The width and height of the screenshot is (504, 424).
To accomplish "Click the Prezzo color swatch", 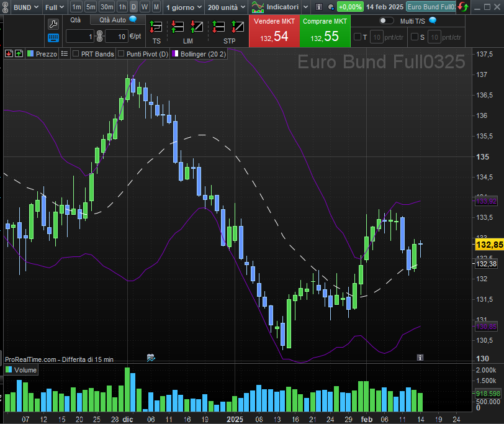I will (x=30, y=53).
